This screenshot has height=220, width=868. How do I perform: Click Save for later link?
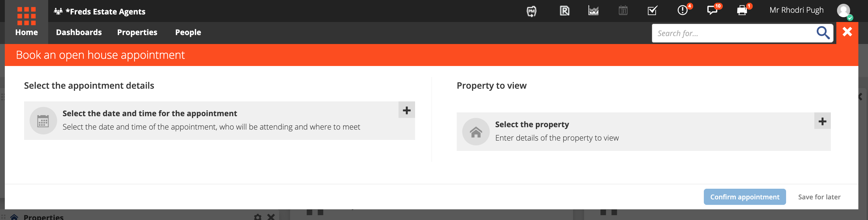[819, 197]
